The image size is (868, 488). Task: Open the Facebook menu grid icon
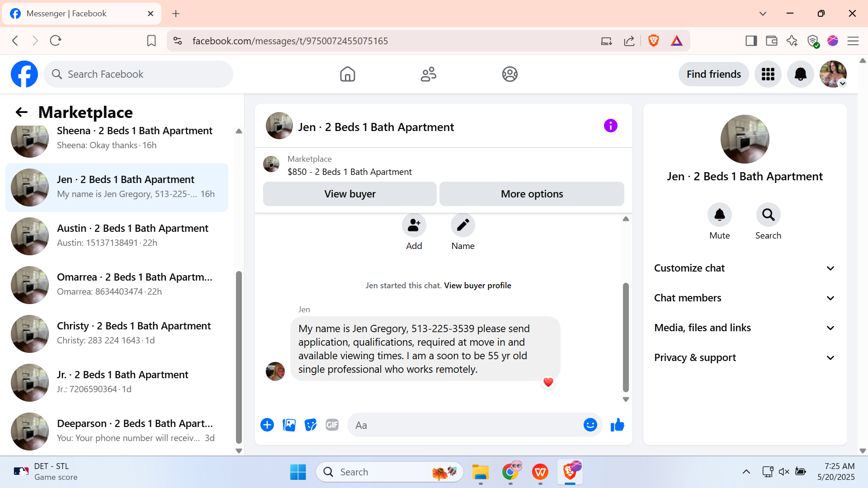pos(768,74)
